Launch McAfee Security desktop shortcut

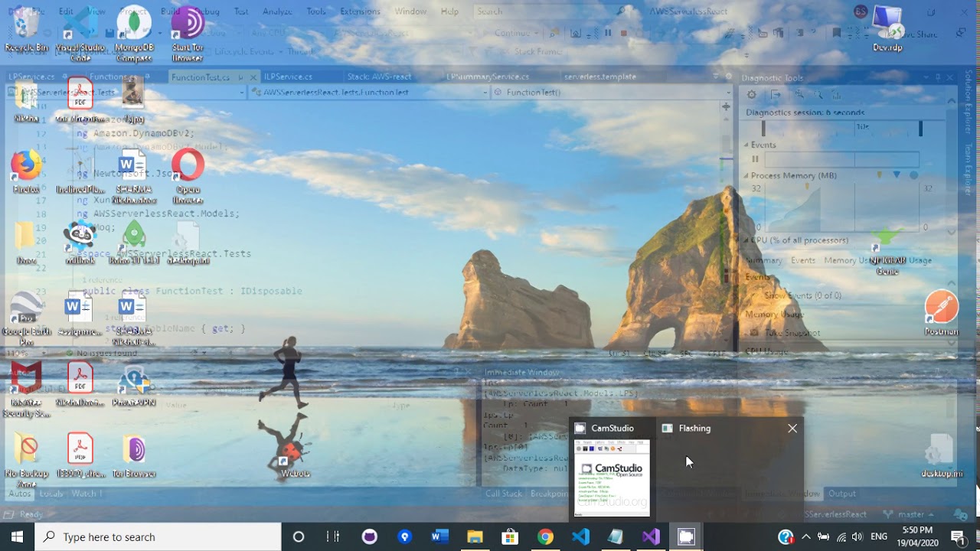26,389
